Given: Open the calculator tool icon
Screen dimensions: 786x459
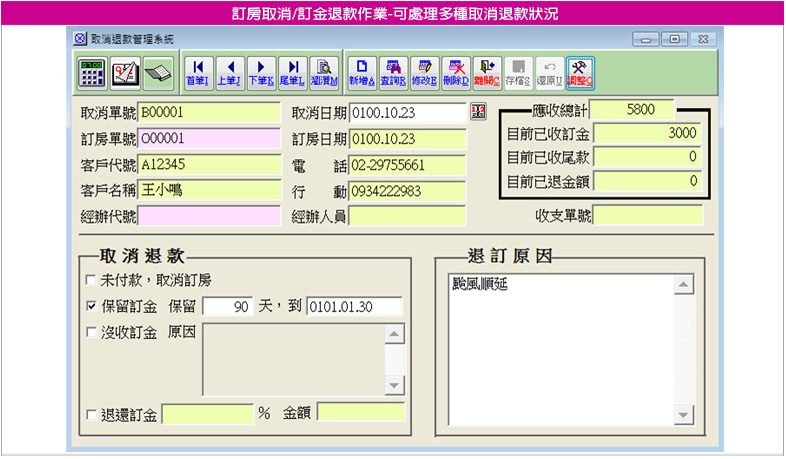Looking at the screenshot, I should [92, 73].
